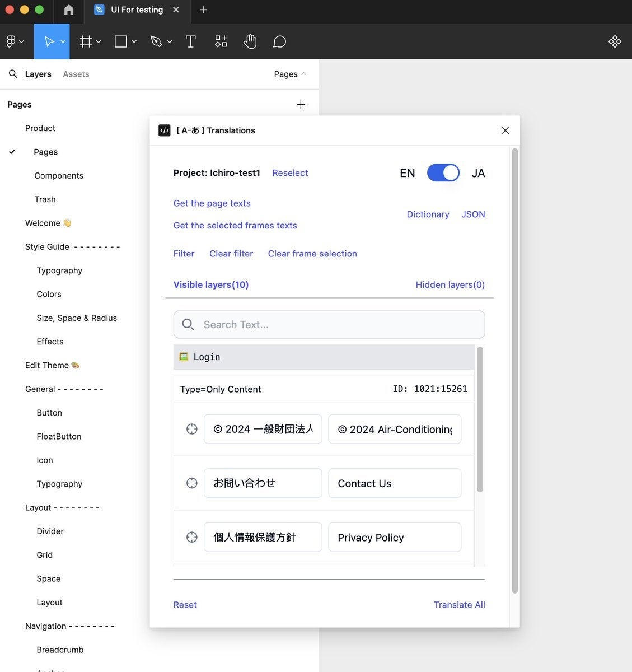Close the Translations plugin window
The height and width of the screenshot is (672, 632).
(x=505, y=130)
